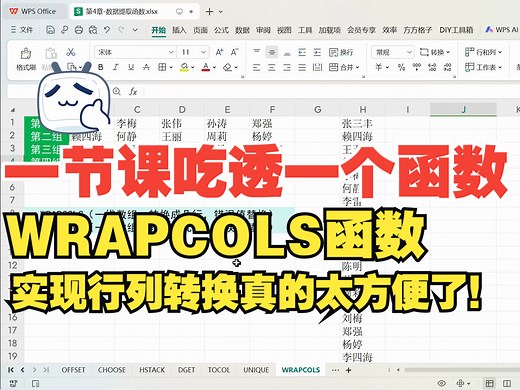Toggle align left
Image resolution: width=520 pixels, height=390 pixels.
point(256,67)
